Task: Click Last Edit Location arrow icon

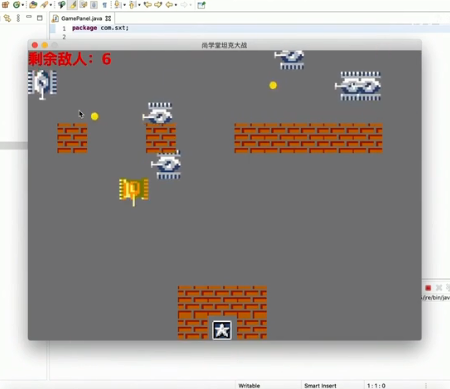Action: (148, 5)
